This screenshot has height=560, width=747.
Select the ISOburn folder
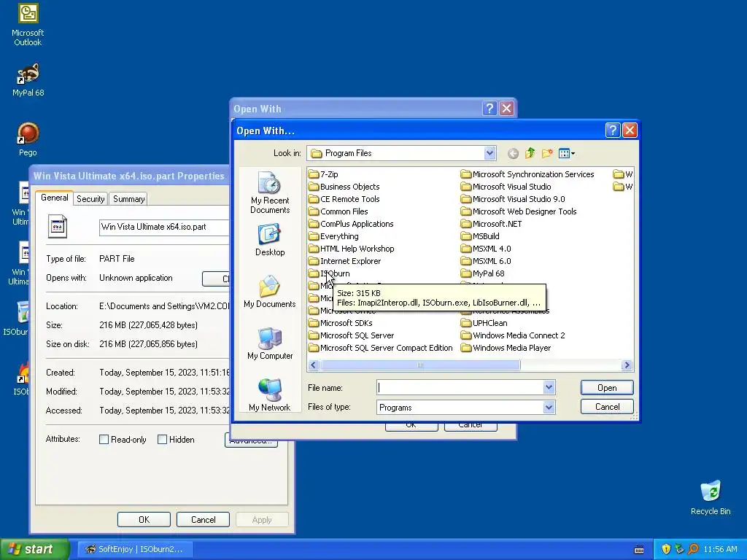tap(329, 273)
